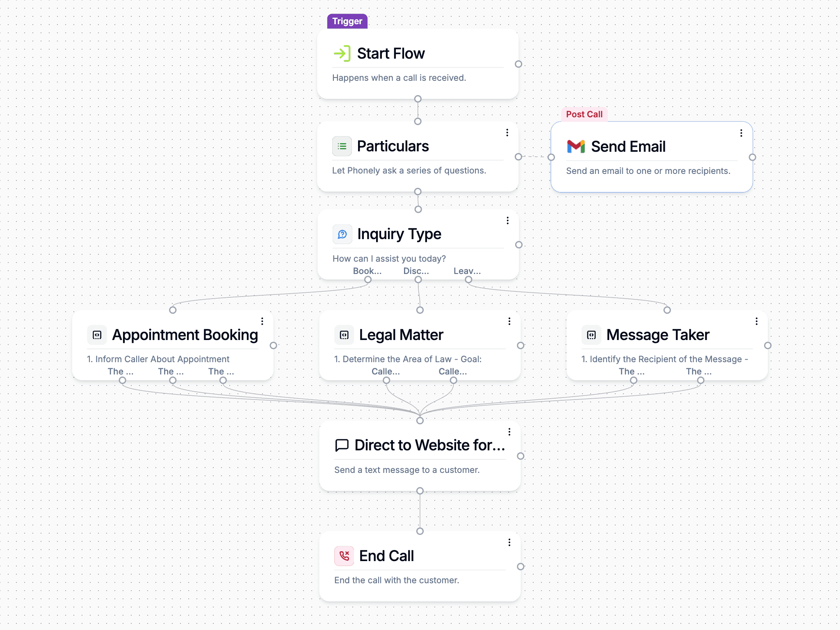840x630 pixels.
Task: Click the agent icon on Message Taker
Action: pyautogui.click(x=592, y=335)
